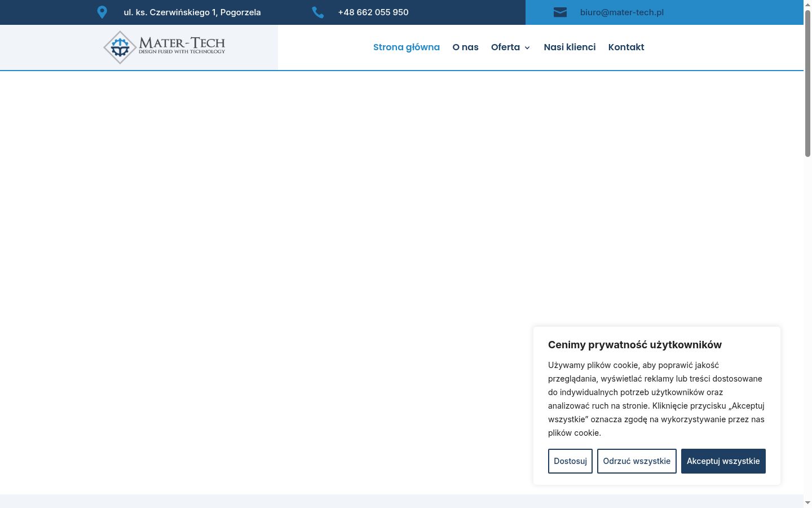This screenshot has height=508, width=812.
Task: Click the address ul. ks. Czerwińskiego 1, Pogorzela
Action: 192,12
